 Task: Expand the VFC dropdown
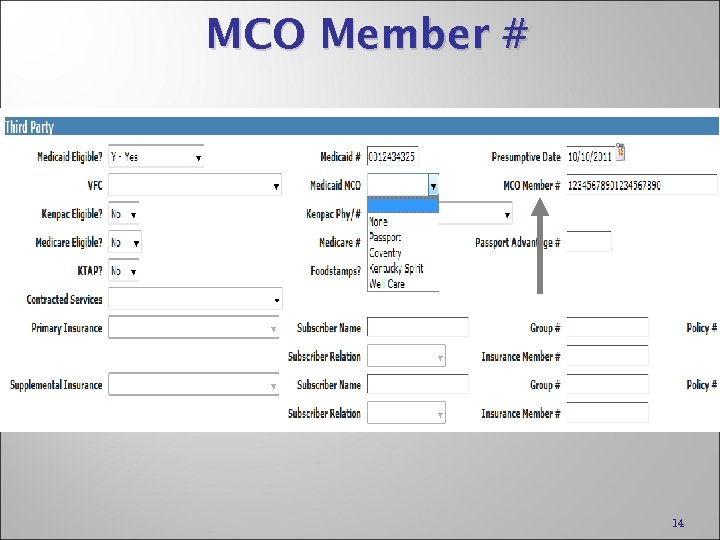coord(195,185)
